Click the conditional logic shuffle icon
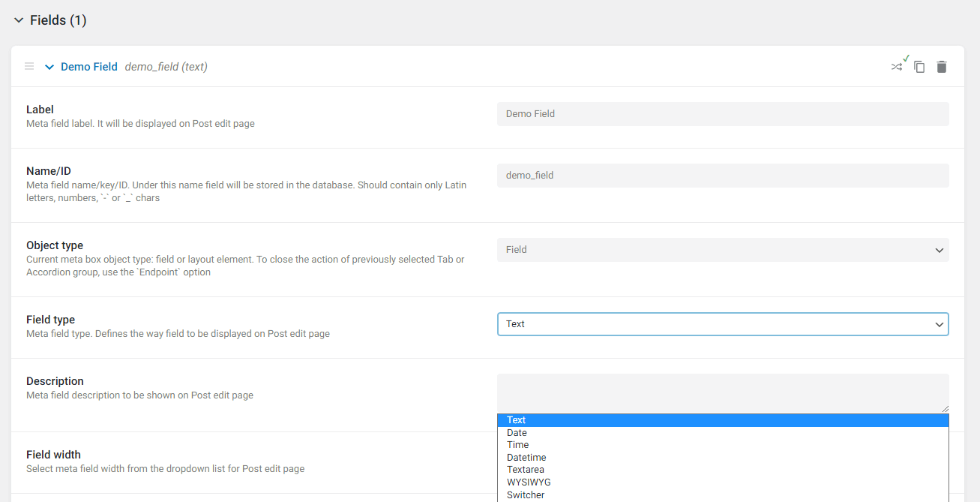The image size is (980, 502). (897, 67)
